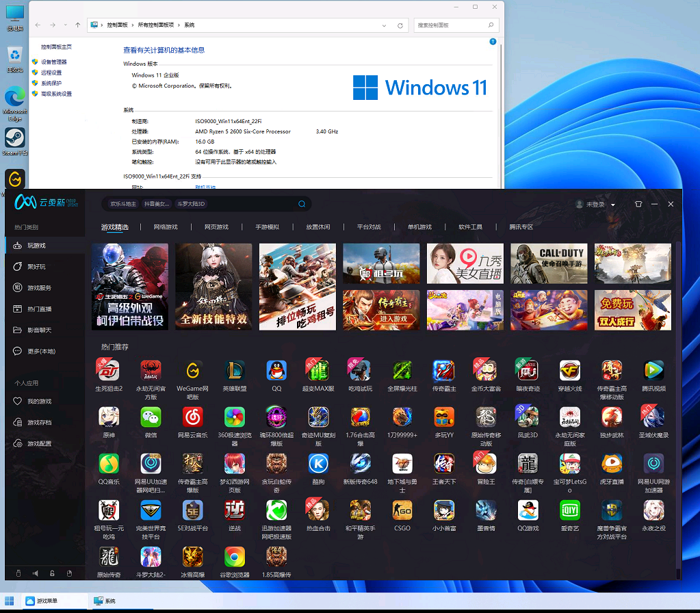Go up one level in Control Panel
Screen dimensions: 700x613
(x=78, y=25)
